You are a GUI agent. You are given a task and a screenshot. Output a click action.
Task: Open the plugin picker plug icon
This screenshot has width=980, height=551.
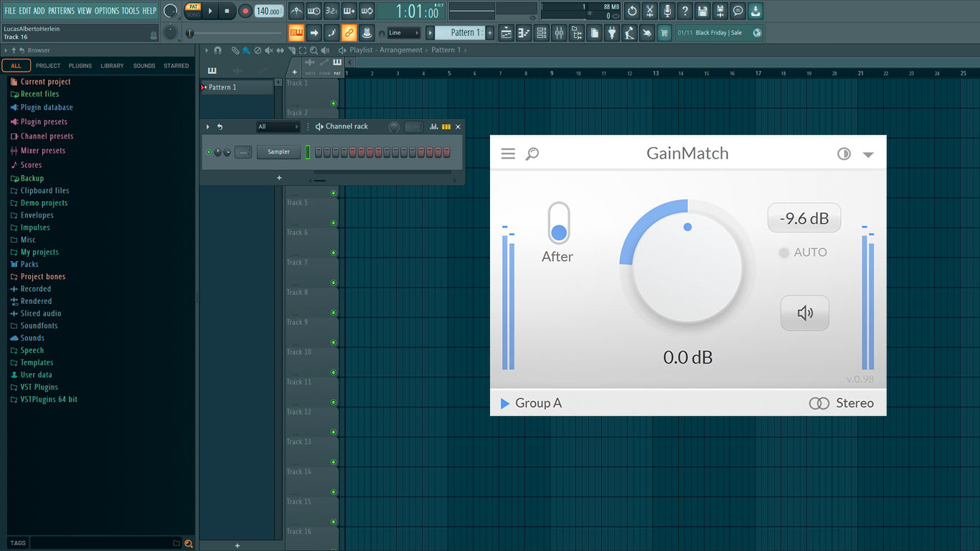point(612,32)
